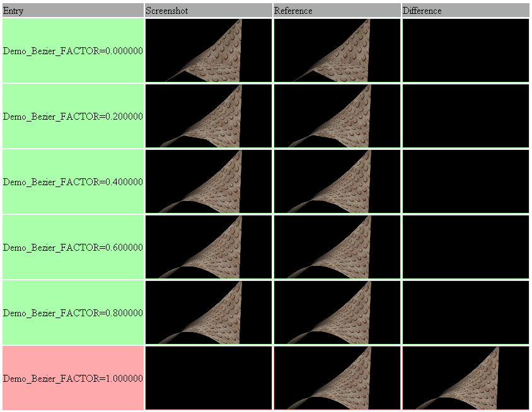Open reference image for FACTOR=0.400000
532x412 pixels.
click(x=337, y=181)
